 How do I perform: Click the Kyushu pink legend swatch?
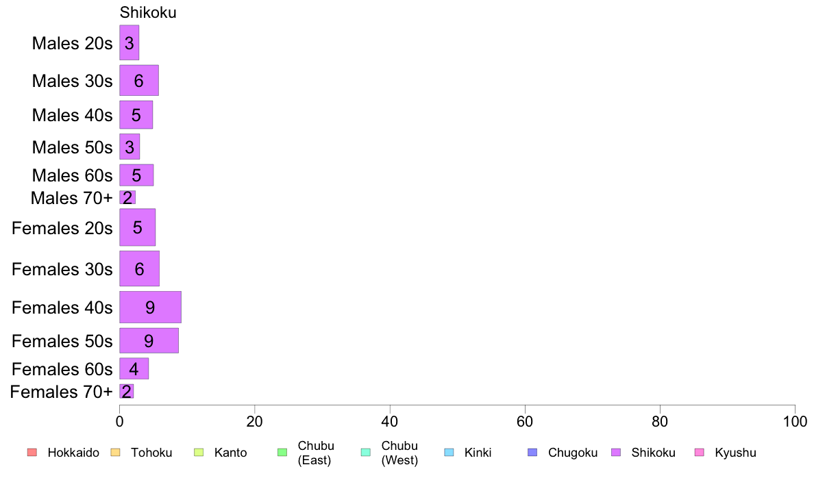click(x=700, y=453)
